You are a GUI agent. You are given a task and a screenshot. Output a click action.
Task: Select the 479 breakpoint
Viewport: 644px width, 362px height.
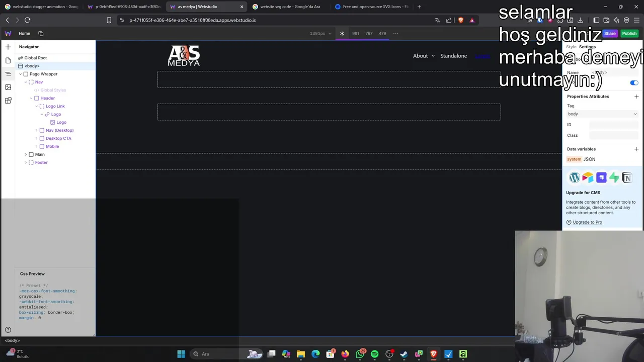tap(382, 33)
